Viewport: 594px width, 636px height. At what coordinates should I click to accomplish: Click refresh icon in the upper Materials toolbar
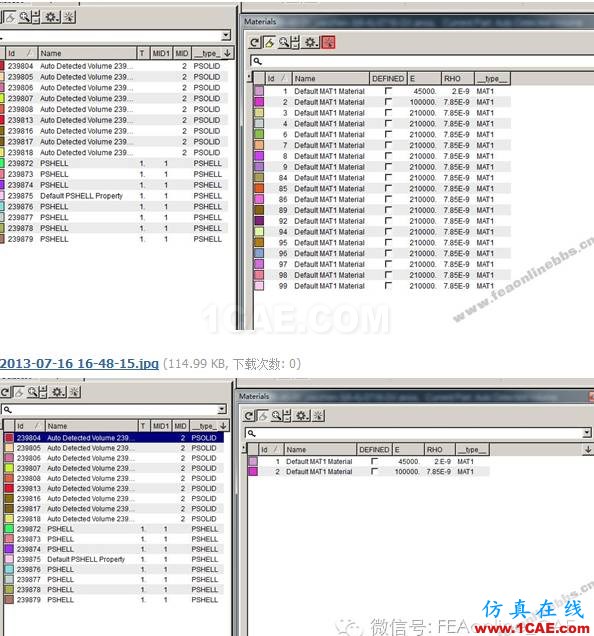pyautogui.click(x=254, y=42)
